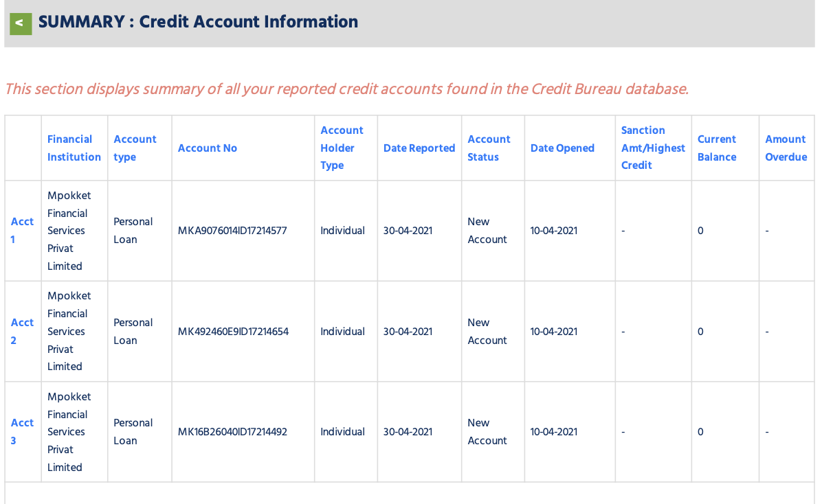Click the Date Opened column header
Screen dimensions: 822x504
coord(562,148)
